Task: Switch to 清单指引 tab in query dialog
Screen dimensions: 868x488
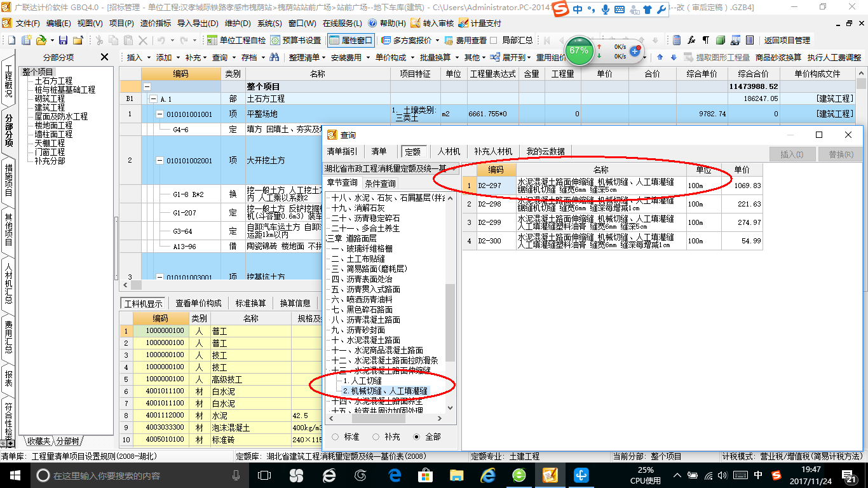Action: pyautogui.click(x=342, y=151)
